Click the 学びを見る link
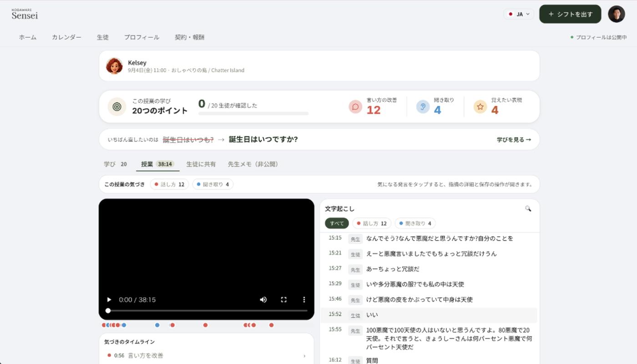637x364 pixels. (514, 140)
